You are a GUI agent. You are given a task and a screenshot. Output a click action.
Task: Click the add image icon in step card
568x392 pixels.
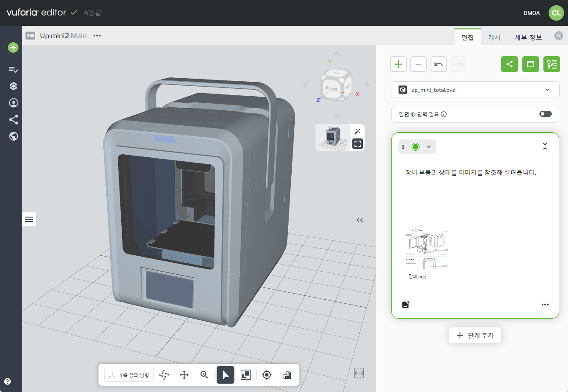pos(405,305)
